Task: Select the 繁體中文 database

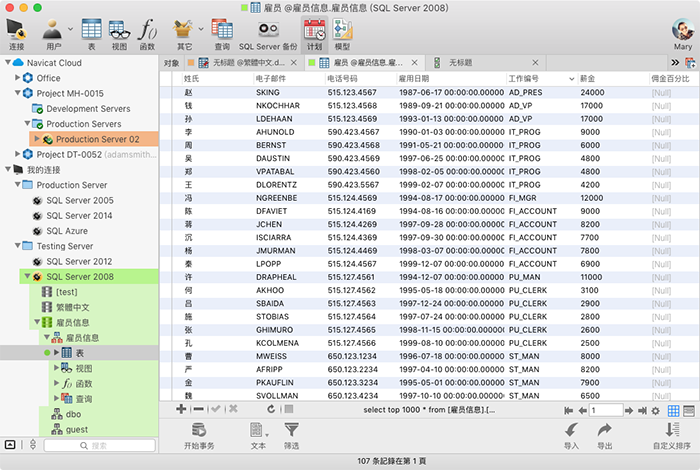Action: 72,307
